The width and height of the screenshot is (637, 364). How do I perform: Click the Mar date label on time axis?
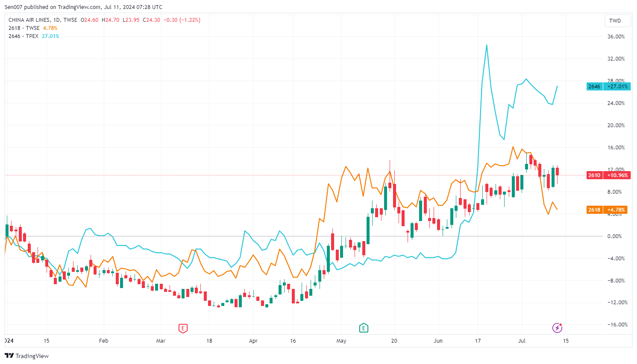161,341
